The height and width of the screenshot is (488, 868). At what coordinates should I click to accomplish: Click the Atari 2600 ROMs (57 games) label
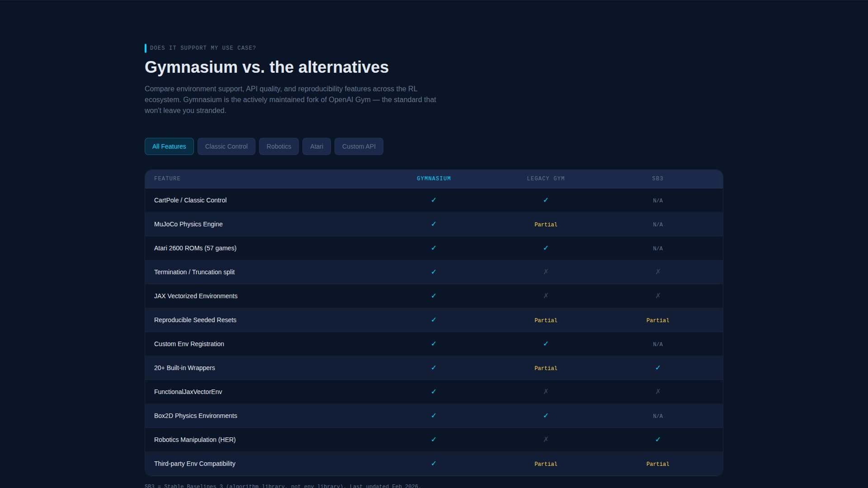tap(195, 248)
